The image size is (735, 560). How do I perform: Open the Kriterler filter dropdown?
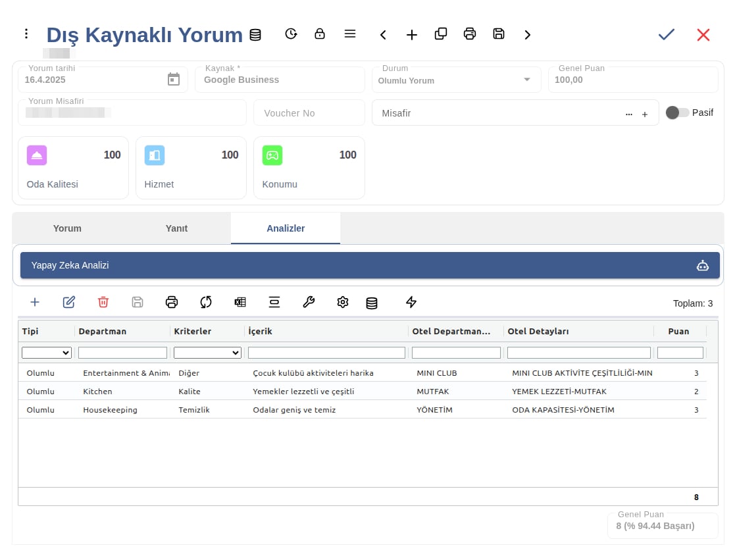point(207,353)
